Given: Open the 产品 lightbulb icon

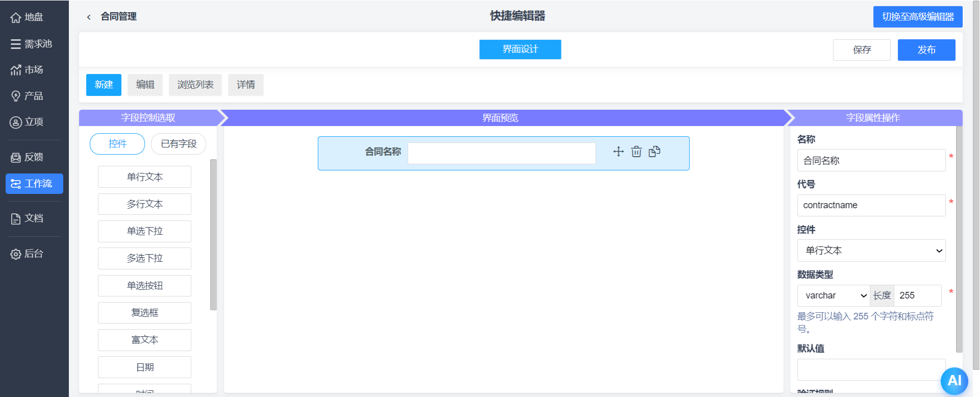Looking at the screenshot, I should coord(16,96).
